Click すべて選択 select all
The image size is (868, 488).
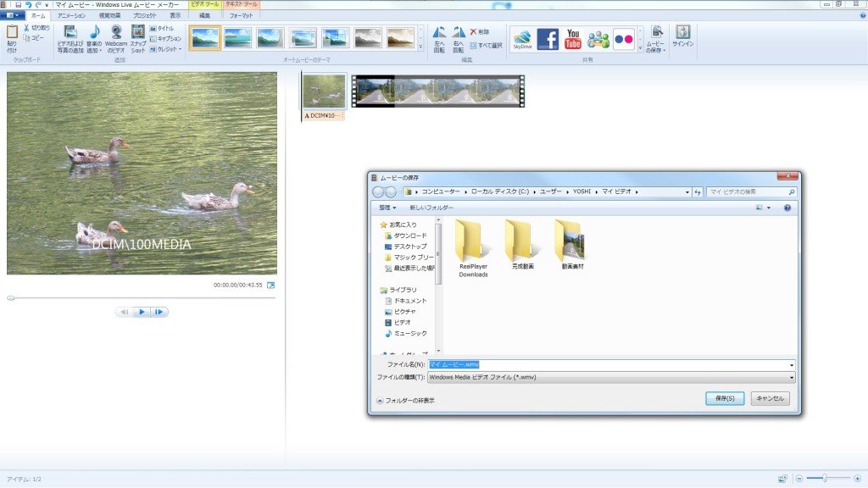click(486, 46)
